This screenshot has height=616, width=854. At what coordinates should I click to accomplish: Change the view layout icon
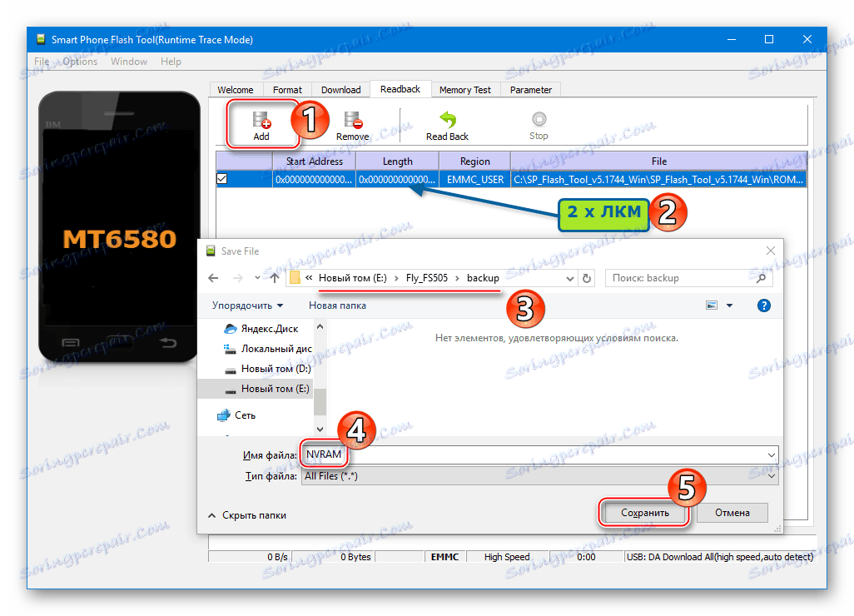(x=712, y=306)
